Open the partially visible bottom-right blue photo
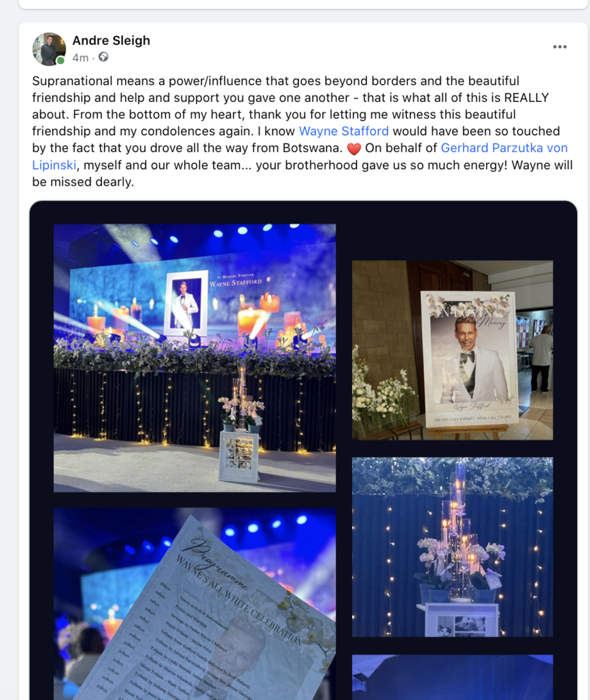This screenshot has width=590, height=700. click(x=453, y=677)
